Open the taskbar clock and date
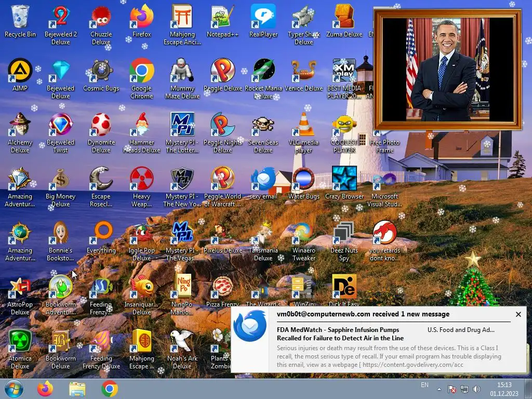Screen dimensions: 532x399 (504, 389)
